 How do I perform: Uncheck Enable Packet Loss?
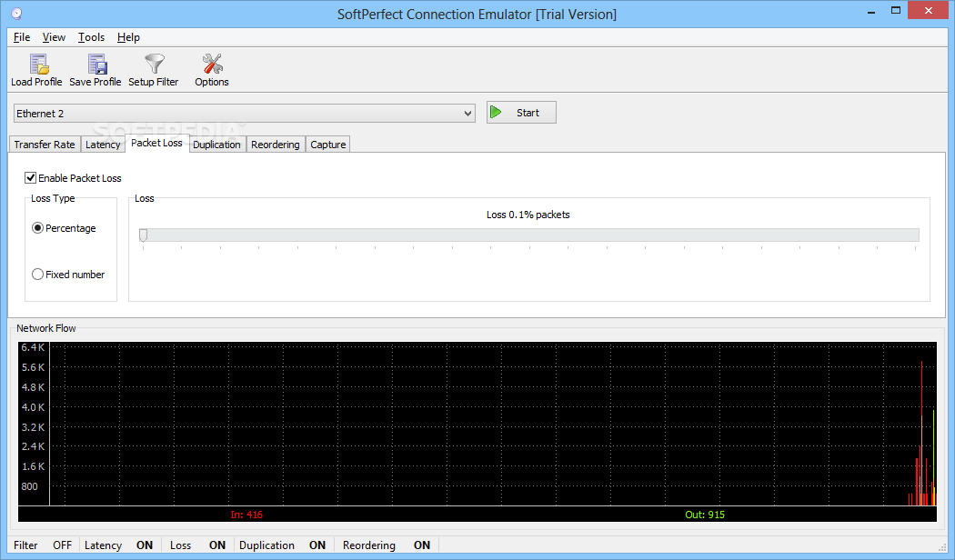point(30,178)
